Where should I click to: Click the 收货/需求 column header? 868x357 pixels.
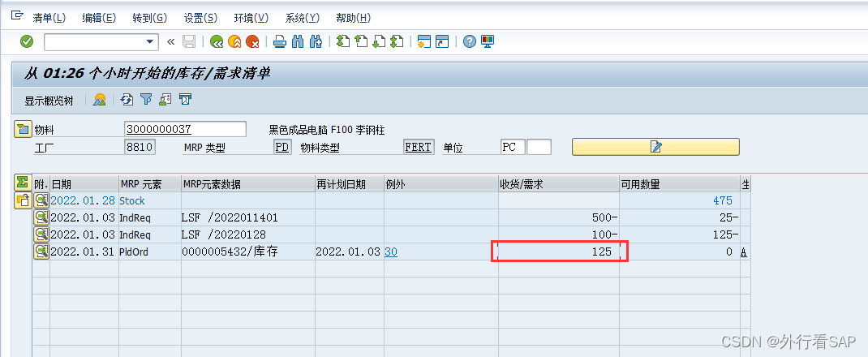559,184
